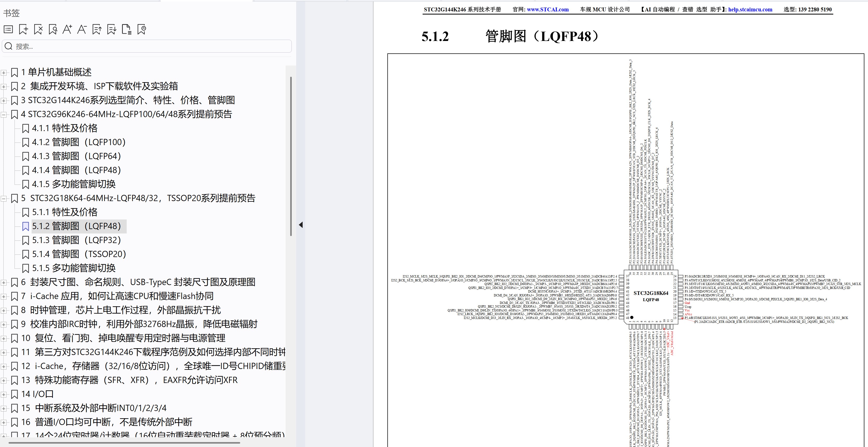Click bookmark icon beside 4.1.3 管脚图 (LQFP64)

(x=25, y=157)
